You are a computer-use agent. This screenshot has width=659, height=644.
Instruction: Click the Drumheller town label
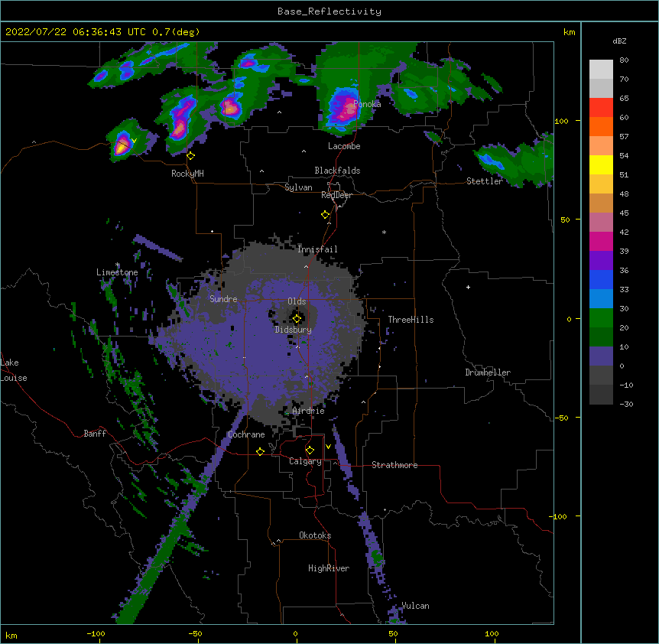point(488,372)
